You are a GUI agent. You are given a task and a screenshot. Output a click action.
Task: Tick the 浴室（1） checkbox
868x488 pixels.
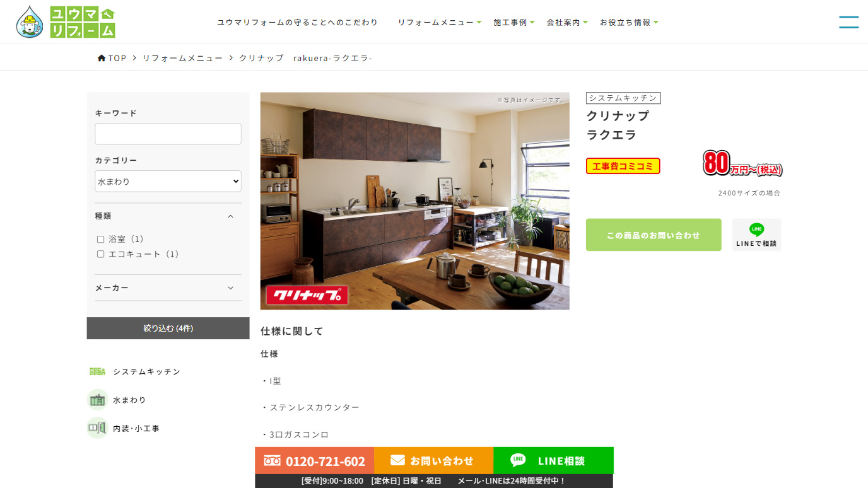(100, 240)
